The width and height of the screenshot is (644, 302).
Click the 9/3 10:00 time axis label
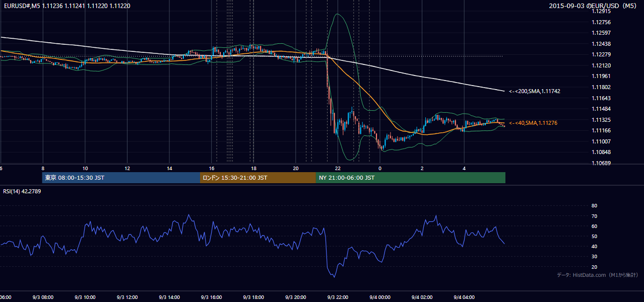pyautogui.click(x=85, y=297)
